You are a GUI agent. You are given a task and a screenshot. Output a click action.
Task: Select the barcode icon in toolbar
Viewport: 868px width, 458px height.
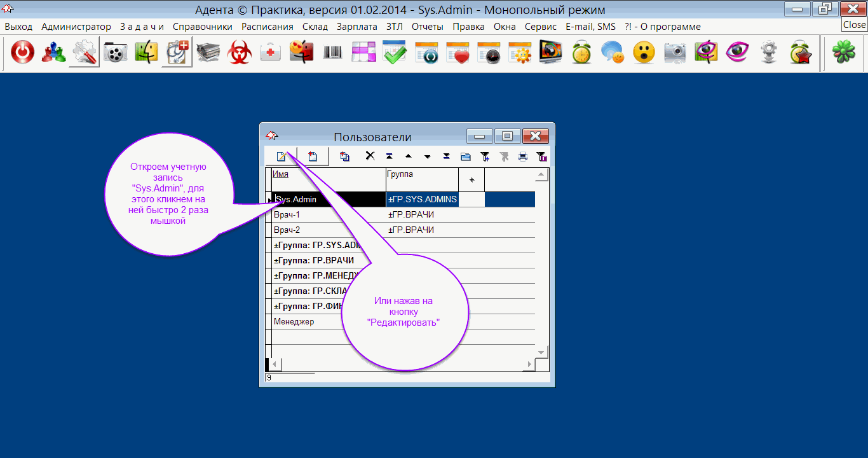click(x=332, y=53)
